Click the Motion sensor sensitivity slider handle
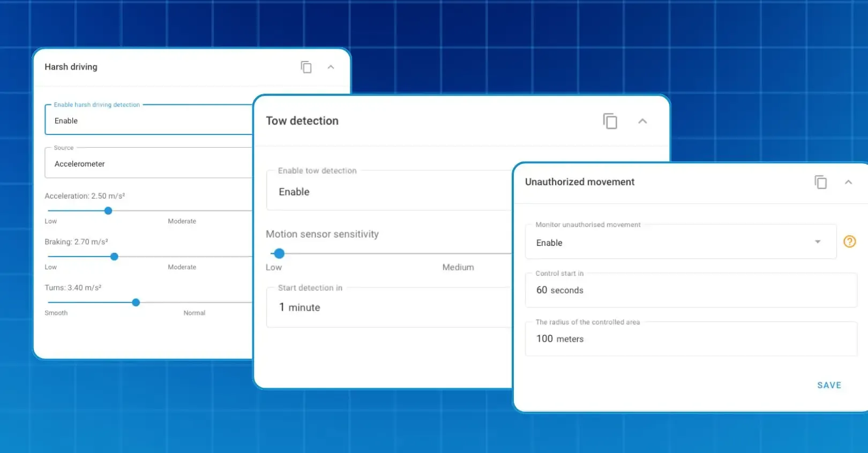The height and width of the screenshot is (453, 868). (x=279, y=253)
